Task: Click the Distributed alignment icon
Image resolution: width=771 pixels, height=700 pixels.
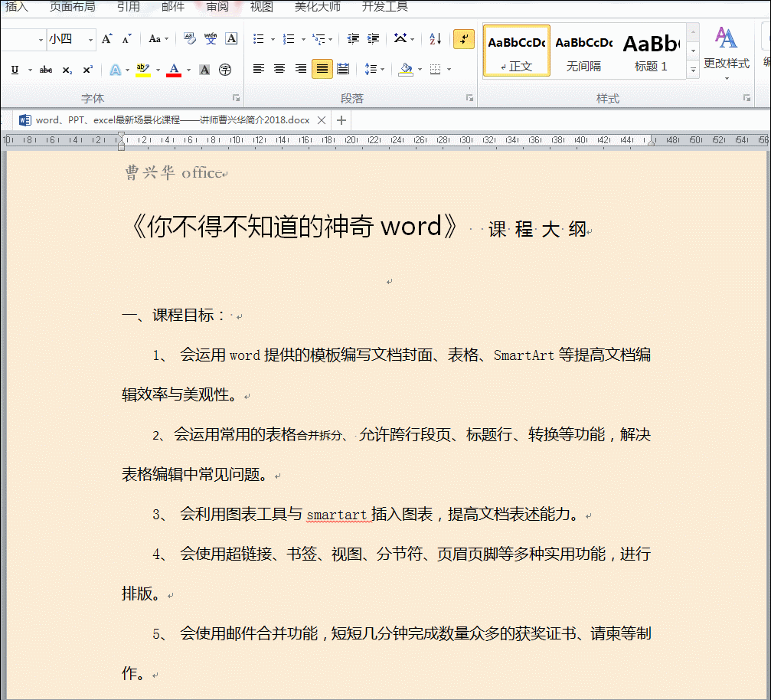Action: pos(343,69)
